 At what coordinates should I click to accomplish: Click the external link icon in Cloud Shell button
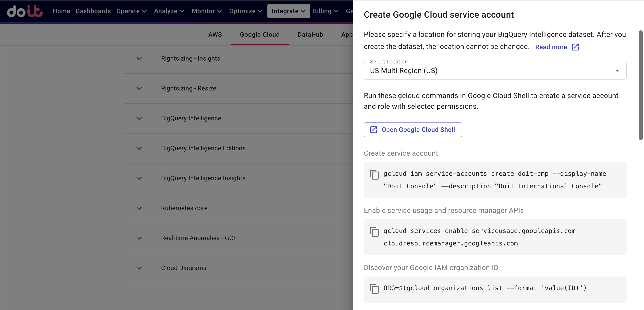click(373, 130)
